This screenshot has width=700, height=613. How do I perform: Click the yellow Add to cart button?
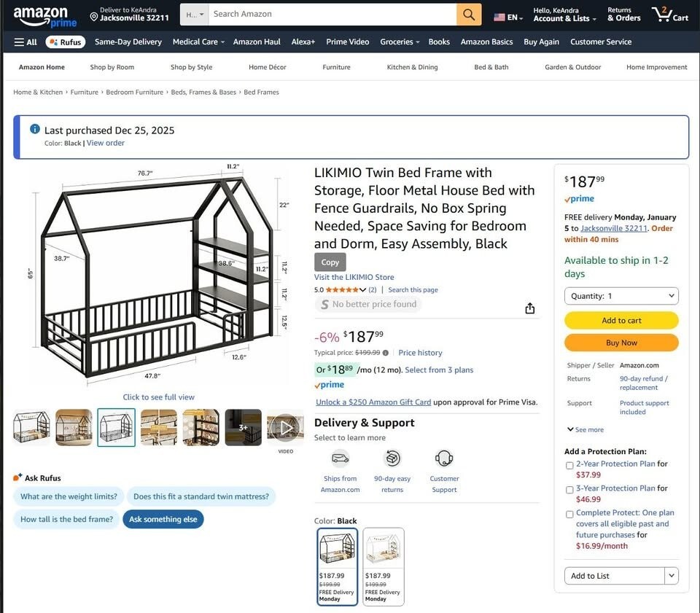click(x=621, y=321)
